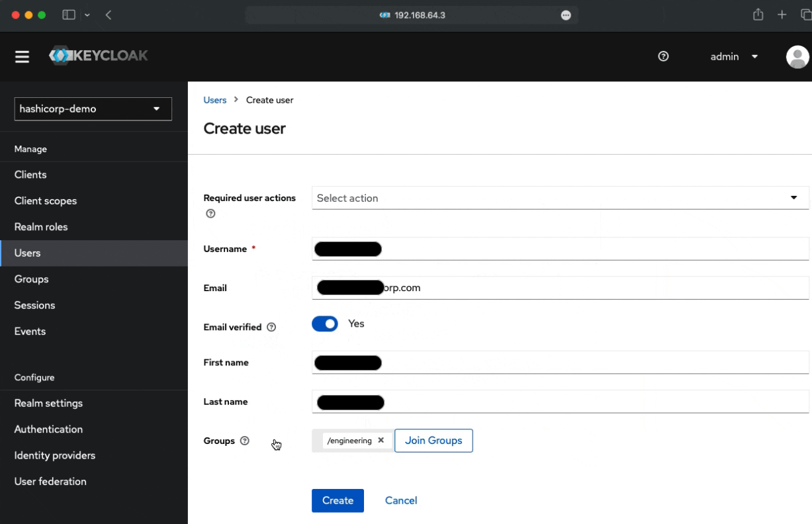Click the help icon beside Groups label
Image resolution: width=812 pixels, height=524 pixels.
coord(245,441)
